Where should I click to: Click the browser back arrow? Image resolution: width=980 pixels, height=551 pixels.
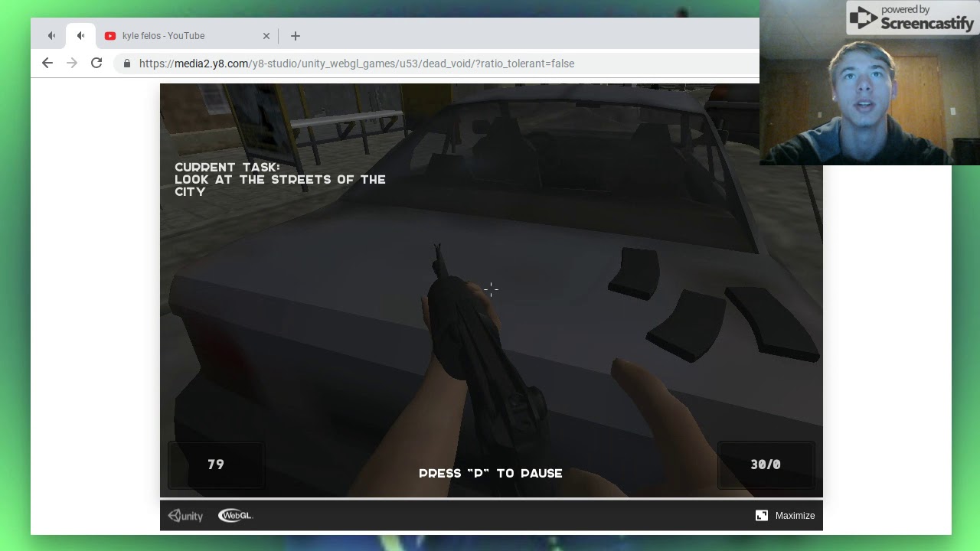coord(47,64)
